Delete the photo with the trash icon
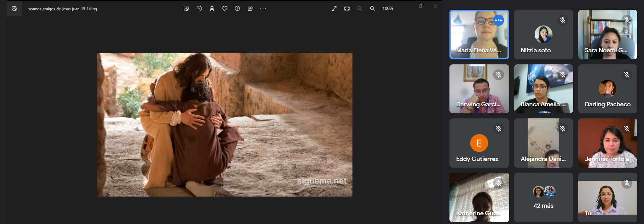 pos(212,9)
